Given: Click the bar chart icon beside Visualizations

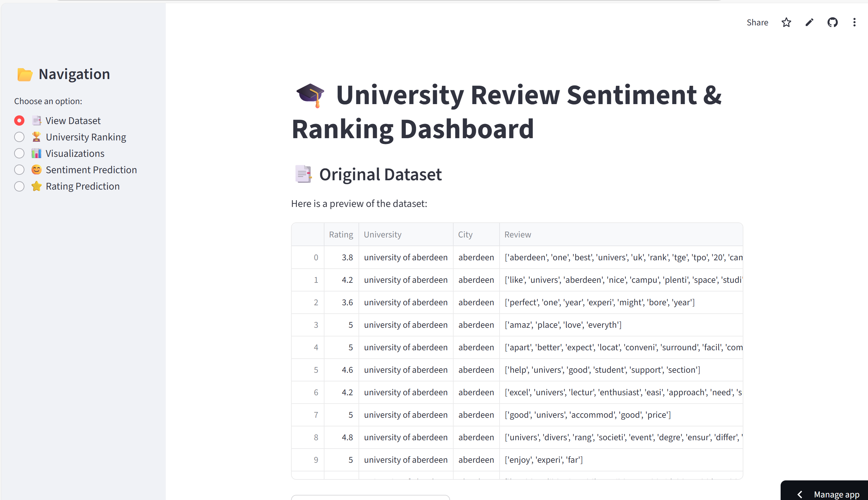Looking at the screenshot, I should pyautogui.click(x=36, y=153).
